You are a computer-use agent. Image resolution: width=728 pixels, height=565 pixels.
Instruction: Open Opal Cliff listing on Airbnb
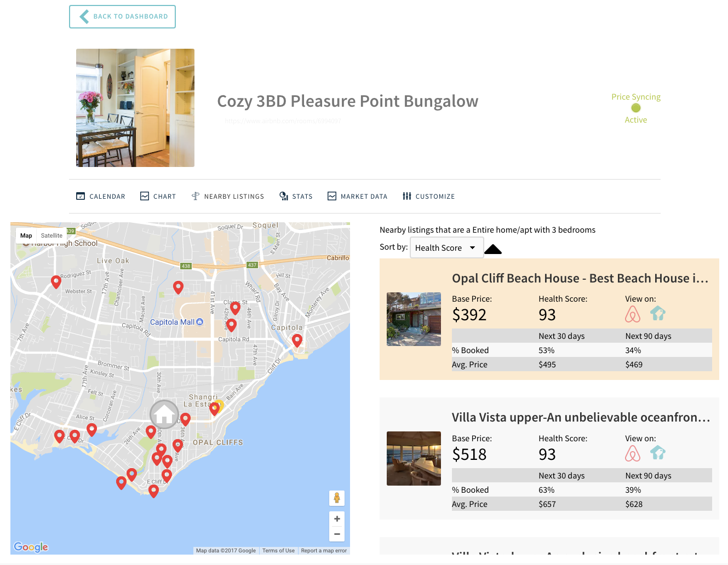(x=633, y=314)
